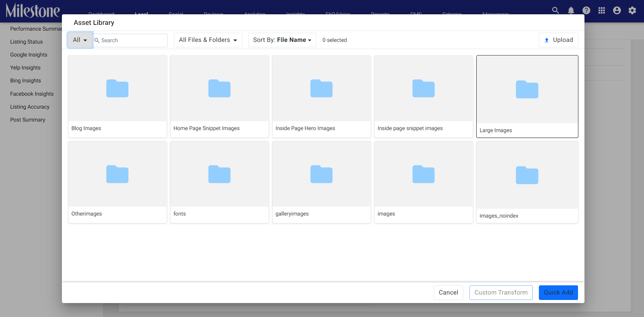Expand All Files & Folders dropdown

(208, 40)
